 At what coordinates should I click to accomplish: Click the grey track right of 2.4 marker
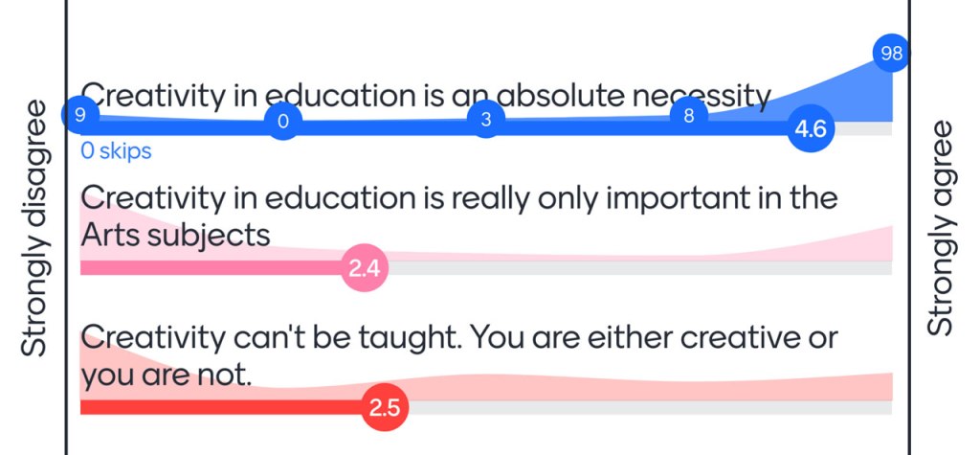pos(632,268)
